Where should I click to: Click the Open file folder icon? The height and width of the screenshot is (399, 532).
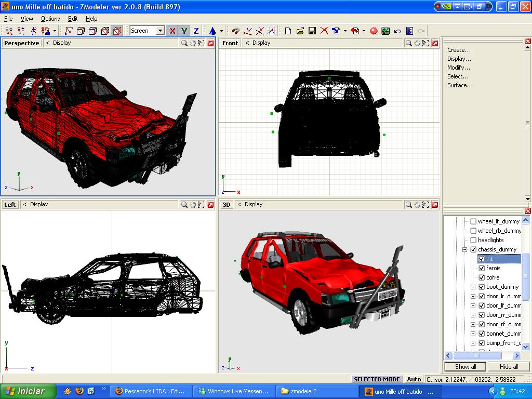coord(300,30)
